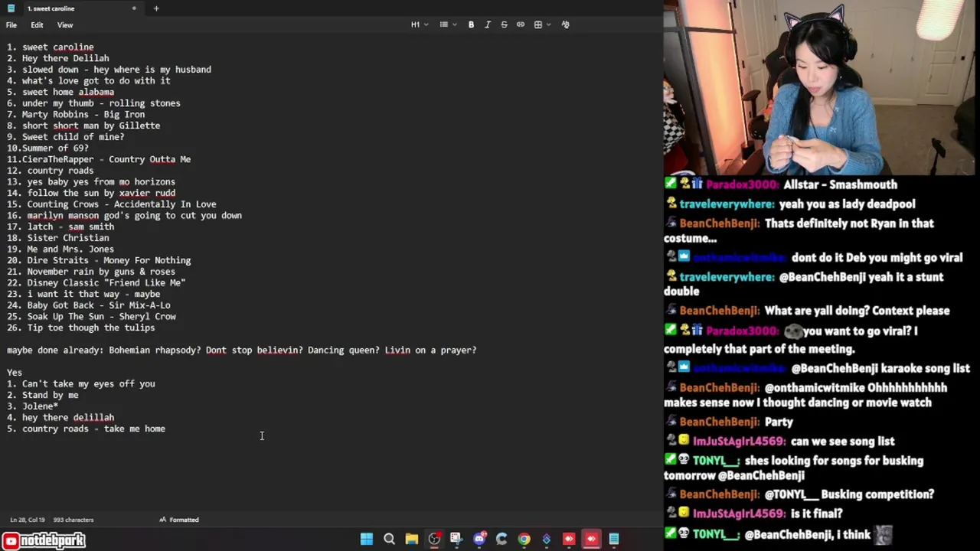The width and height of the screenshot is (980, 551).
Task: Apply strikethrough formatting
Action: tap(504, 24)
